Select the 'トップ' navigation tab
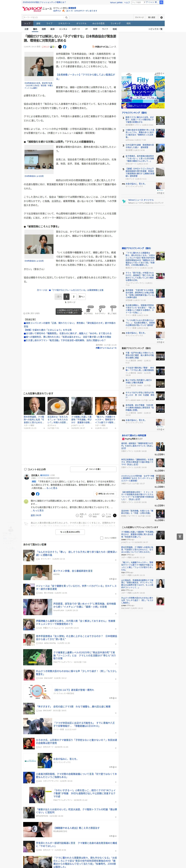The width and height of the screenshot is (186, 868). 27,24
